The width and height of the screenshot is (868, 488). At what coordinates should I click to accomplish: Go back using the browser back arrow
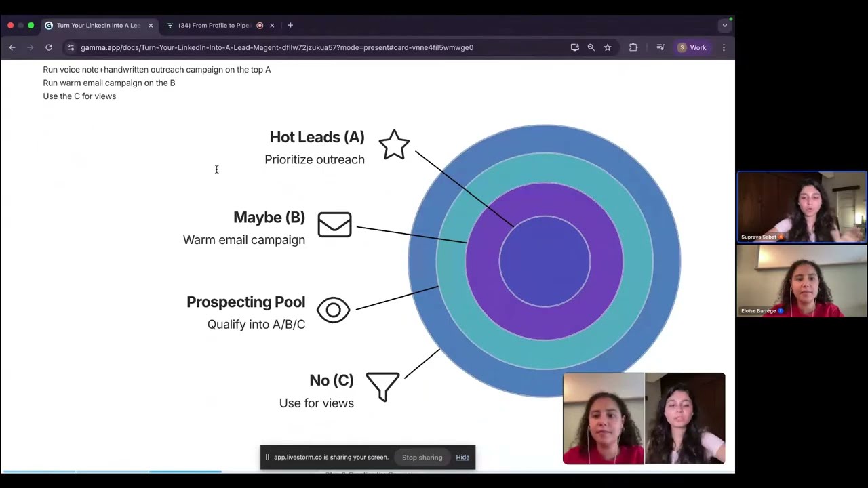click(x=12, y=47)
